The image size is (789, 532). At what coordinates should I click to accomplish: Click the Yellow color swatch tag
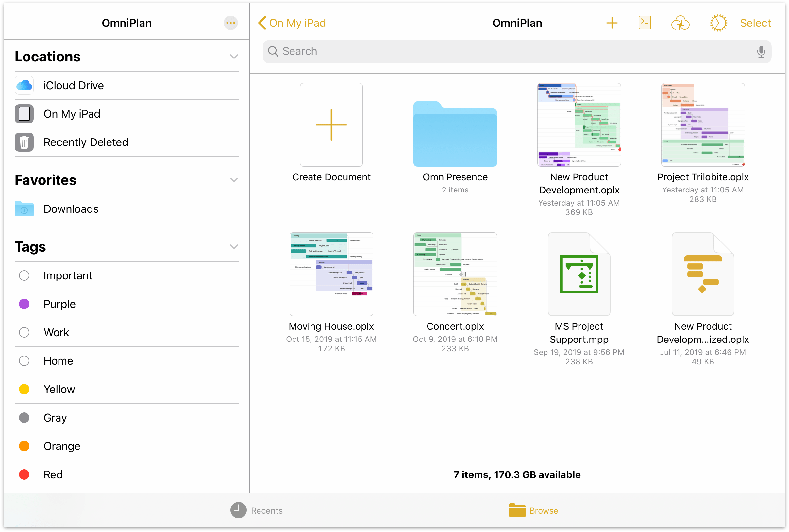pos(24,388)
